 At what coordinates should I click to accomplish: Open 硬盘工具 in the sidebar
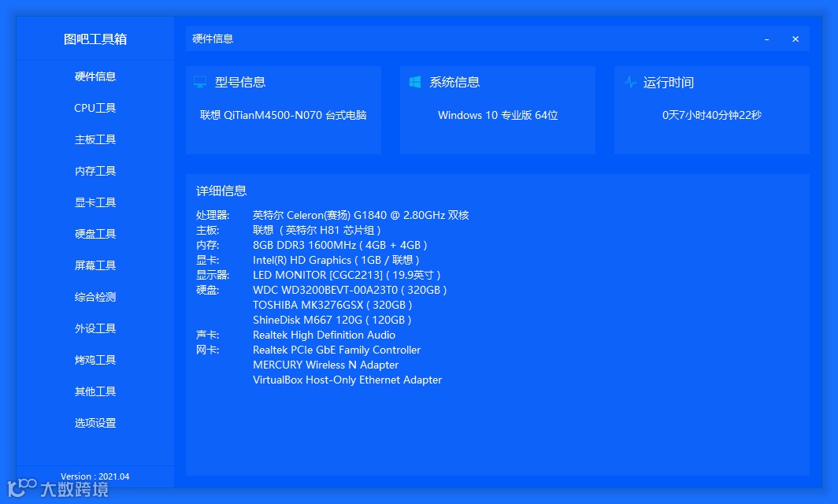95,234
